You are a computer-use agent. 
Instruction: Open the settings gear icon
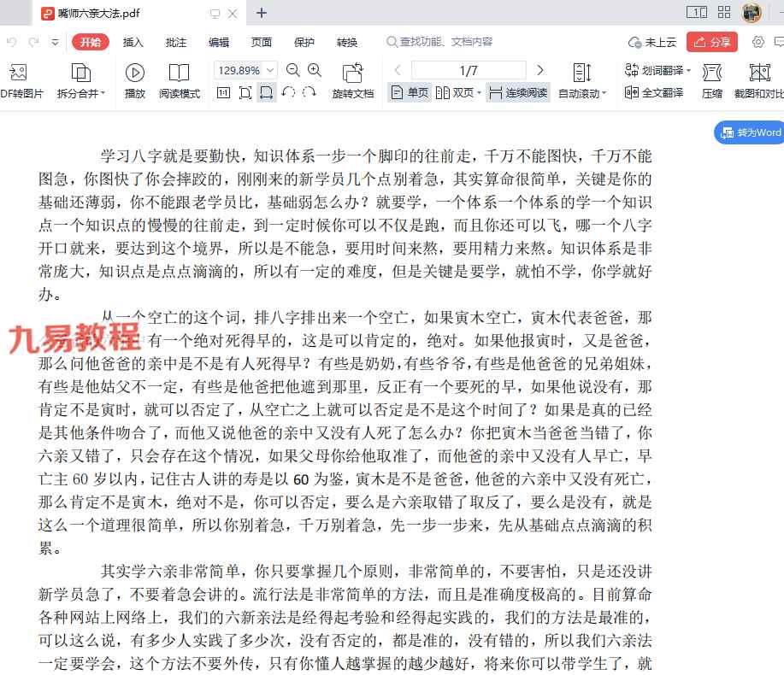pyautogui.click(x=757, y=42)
